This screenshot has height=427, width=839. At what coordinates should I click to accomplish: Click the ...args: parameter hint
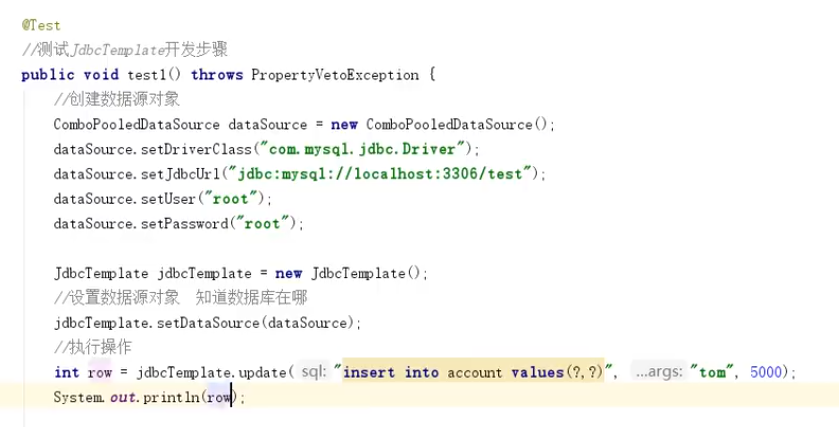pos(659,372)
